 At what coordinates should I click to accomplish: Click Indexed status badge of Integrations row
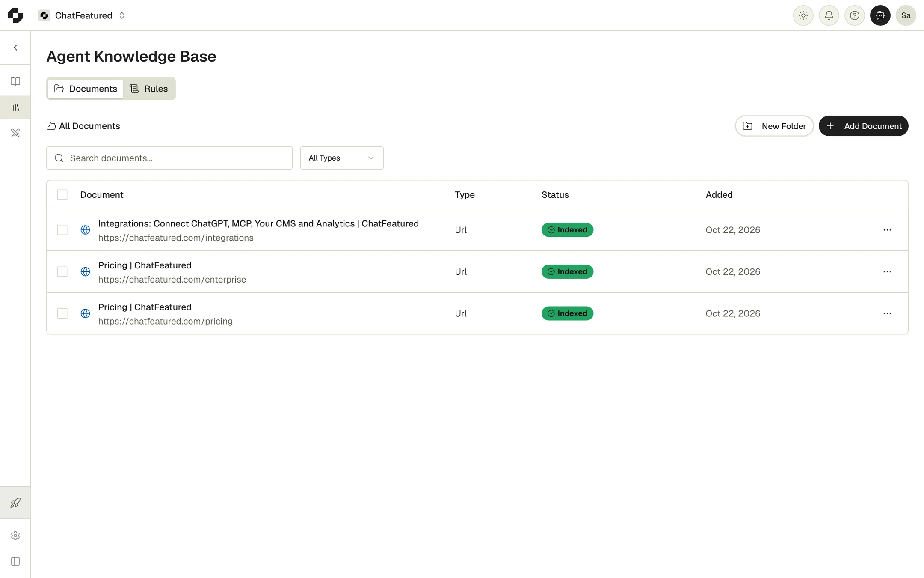pos(567,230)
